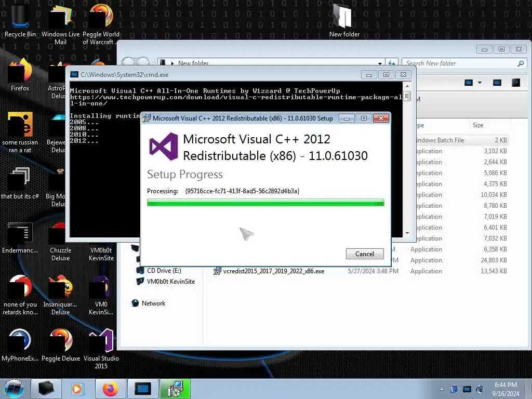Click the cmd window scroll-down arrow

click(x=407, y=233)
